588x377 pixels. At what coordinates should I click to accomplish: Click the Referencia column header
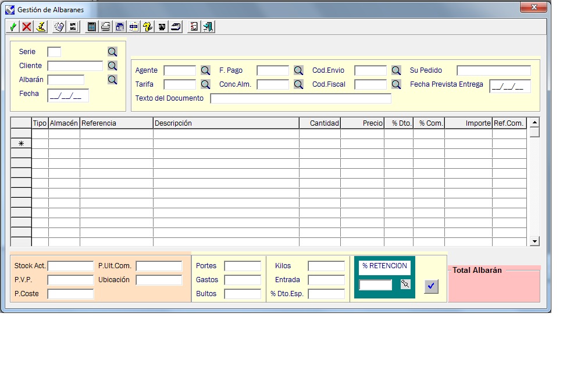coord(117,123)
